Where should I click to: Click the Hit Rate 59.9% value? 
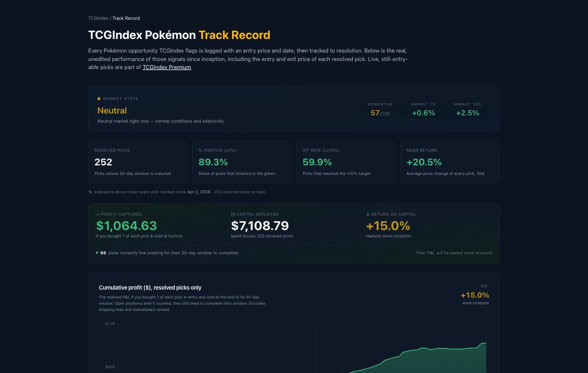pos(317,162)
